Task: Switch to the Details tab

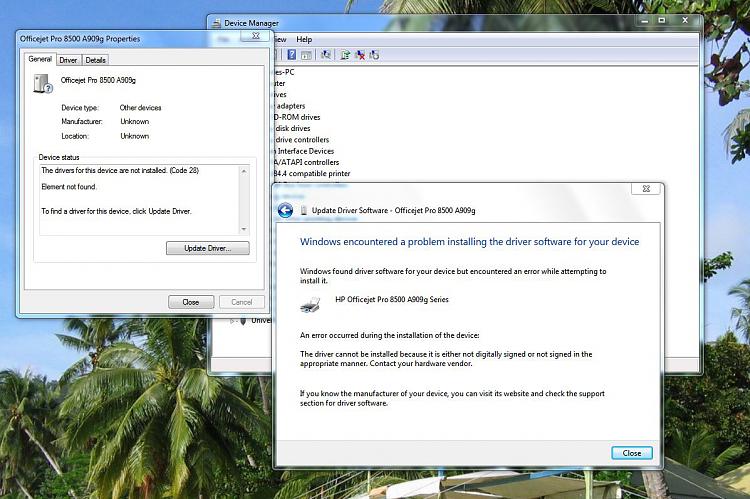Action: 95,60
